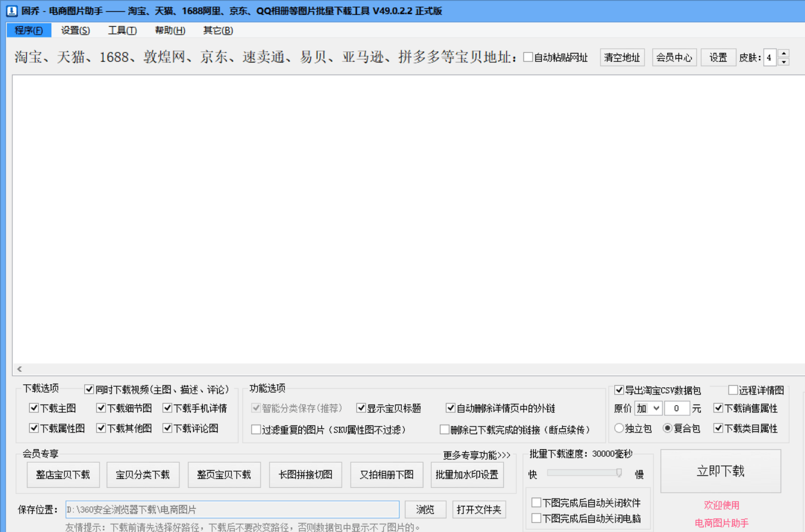Viewport: 805px width, 532px height.
Task: Open the 程序 menu
Action: [29, 30]
